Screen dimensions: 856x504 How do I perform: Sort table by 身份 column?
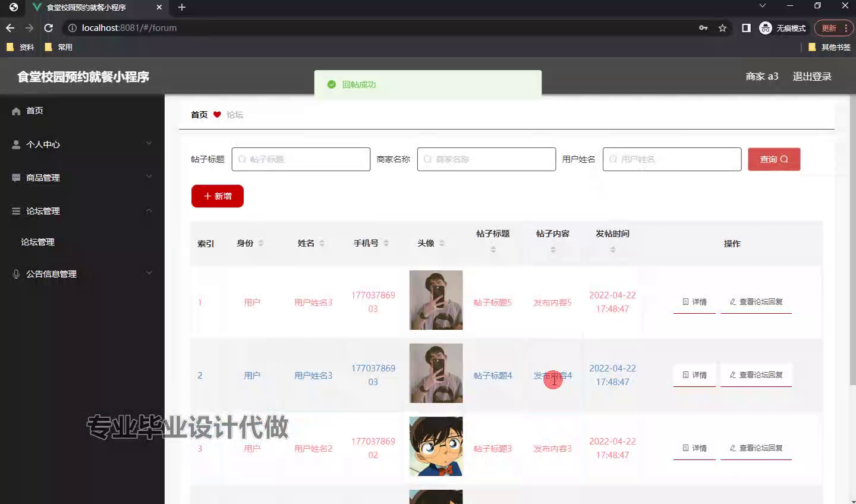[261, 243]
